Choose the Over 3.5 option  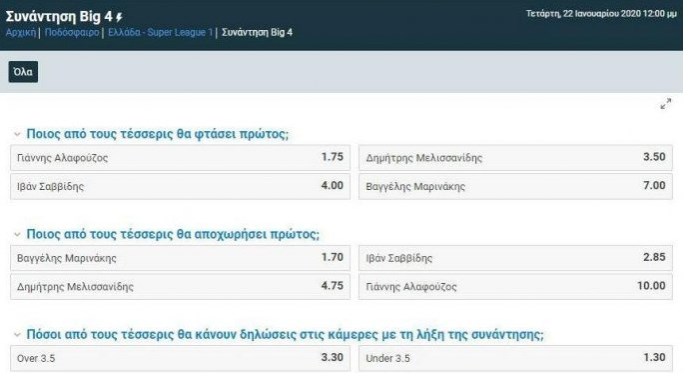point(180,358)
